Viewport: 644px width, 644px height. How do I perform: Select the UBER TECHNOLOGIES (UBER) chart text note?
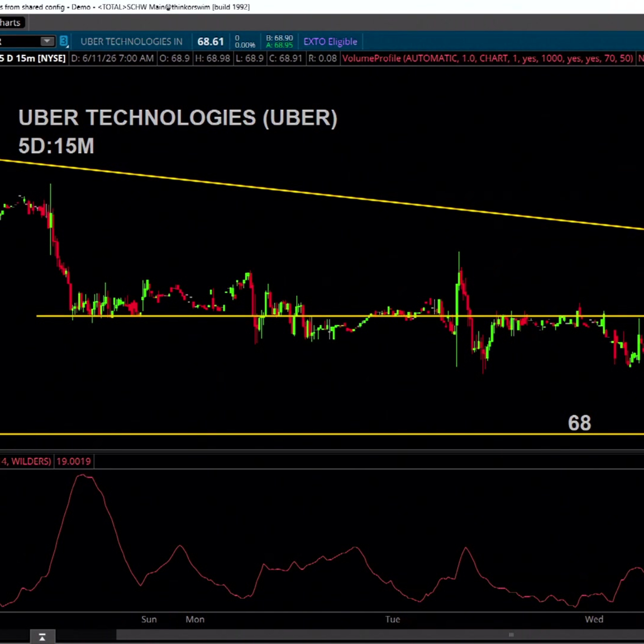(178, 118)
